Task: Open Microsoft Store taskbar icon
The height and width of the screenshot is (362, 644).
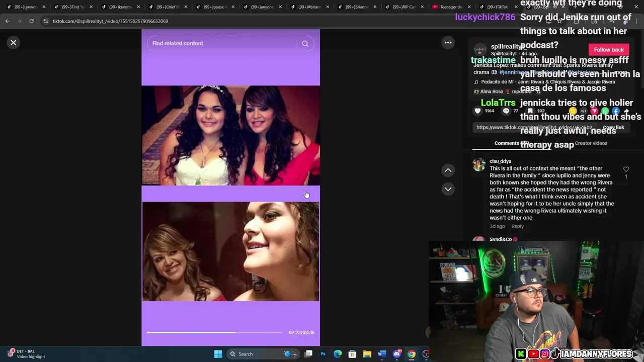Action: [352, 354]
